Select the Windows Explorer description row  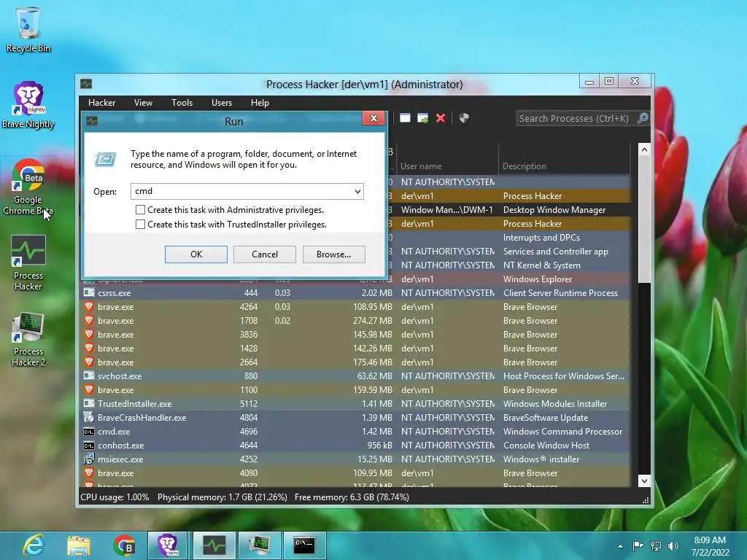click(x=538, y=279)
